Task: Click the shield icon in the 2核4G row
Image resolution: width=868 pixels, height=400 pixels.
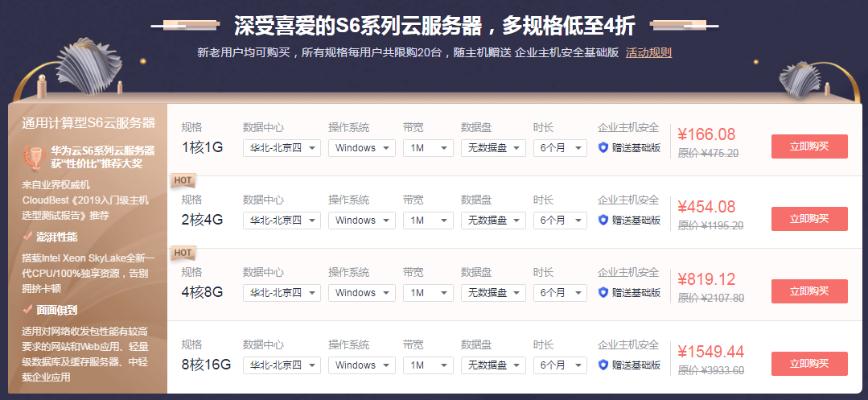Action: click(x=603, y=221)
